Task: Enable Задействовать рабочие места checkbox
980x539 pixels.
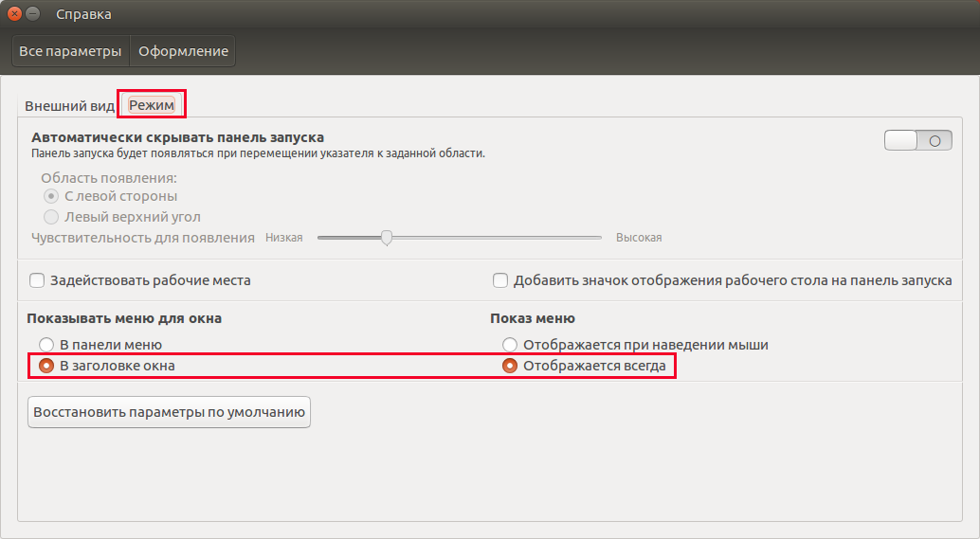Action: pos(140,280)
